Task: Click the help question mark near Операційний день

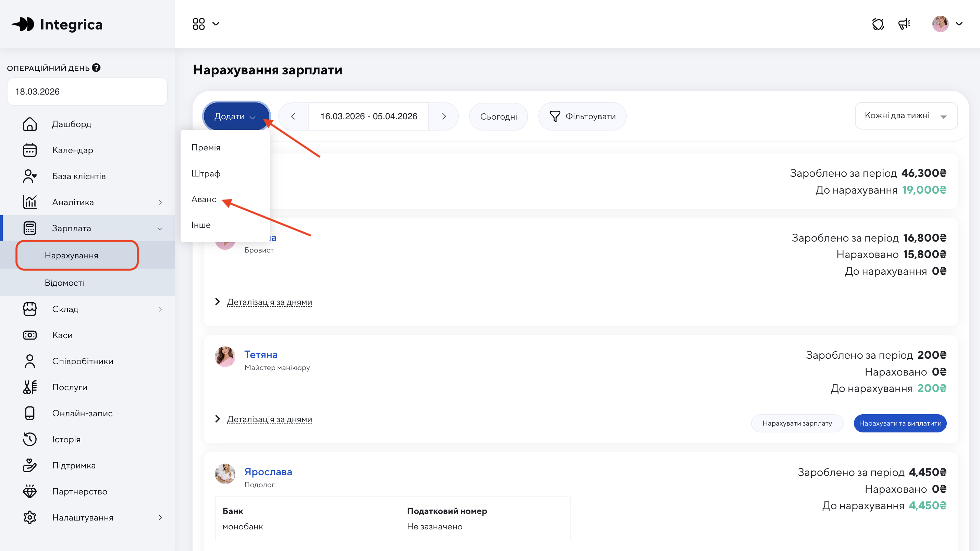Action: click(97, 68)
